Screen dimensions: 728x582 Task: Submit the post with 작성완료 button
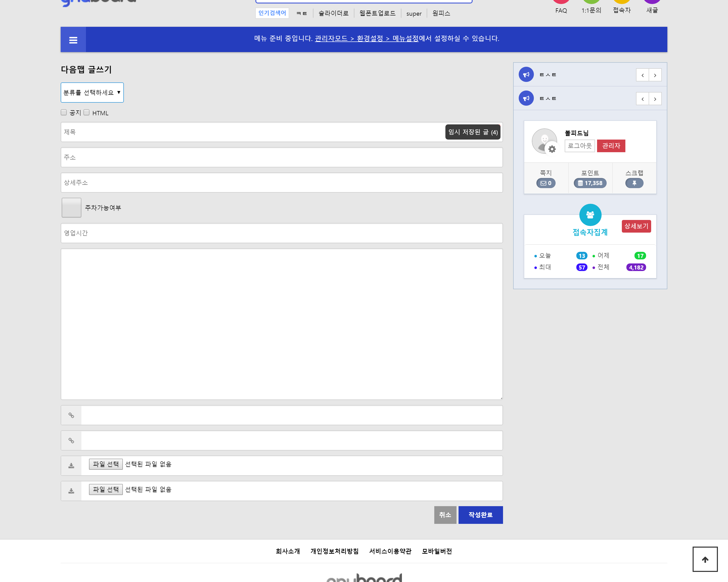click(x=480, y=515)
